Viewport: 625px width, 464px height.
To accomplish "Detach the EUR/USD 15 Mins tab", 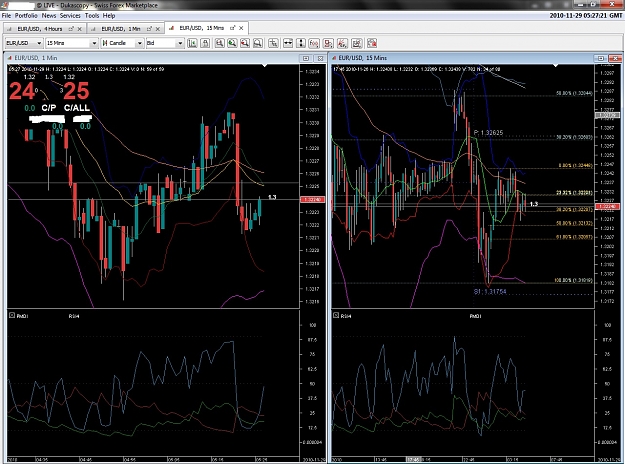I will click(232, 28).
